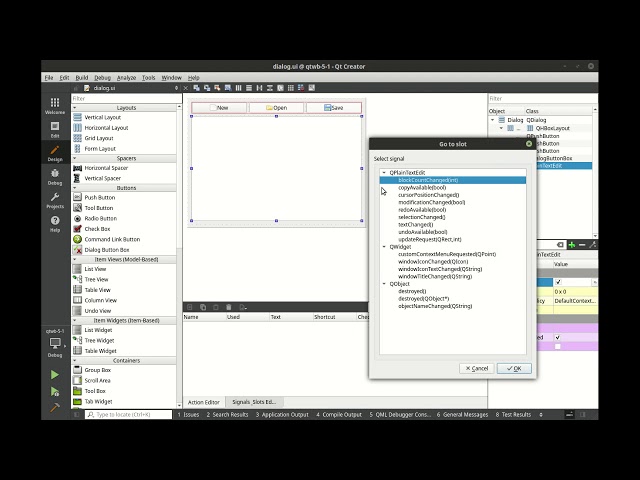Untick the checked box in the light purple row
The image size is (640, 480).
coord(558,338)
